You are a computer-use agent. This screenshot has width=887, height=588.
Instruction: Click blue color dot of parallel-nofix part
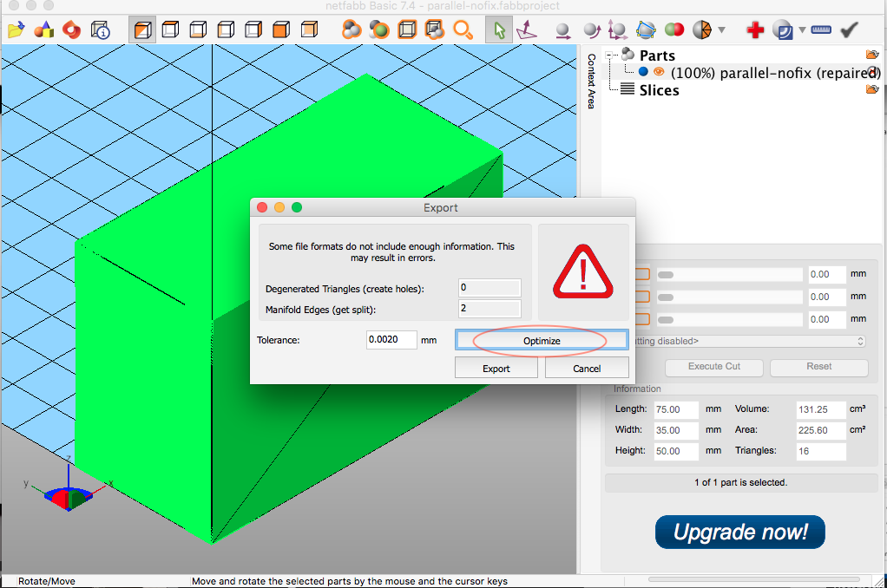pos(643,72)
